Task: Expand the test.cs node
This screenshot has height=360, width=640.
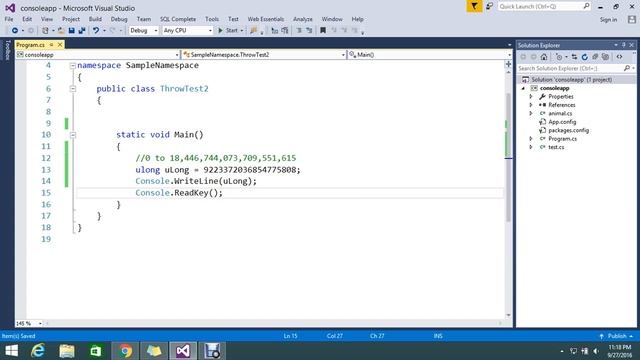Action: (531, 147)
